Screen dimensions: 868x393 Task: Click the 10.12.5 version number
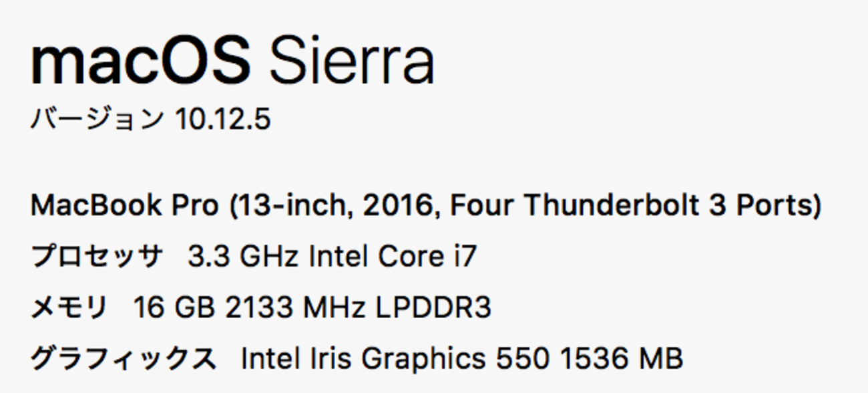222,120
